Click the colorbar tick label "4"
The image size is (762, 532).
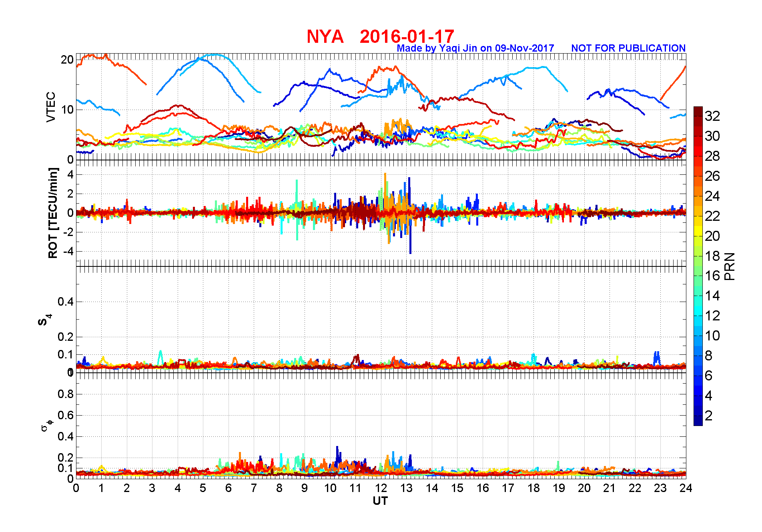click(x=708, y=396)
